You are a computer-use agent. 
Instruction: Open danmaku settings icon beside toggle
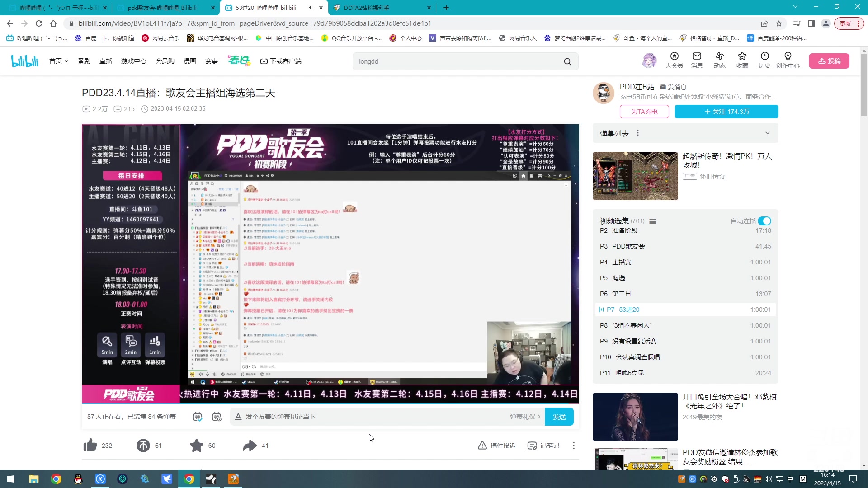[x=217, y=417]
